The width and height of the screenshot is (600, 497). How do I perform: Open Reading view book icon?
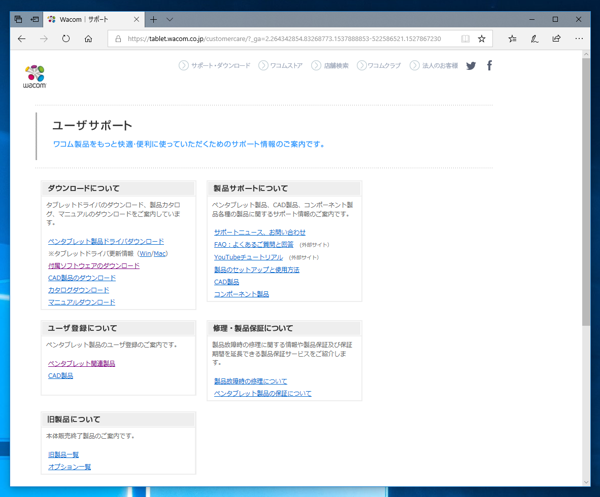click(x=465, y=39)
